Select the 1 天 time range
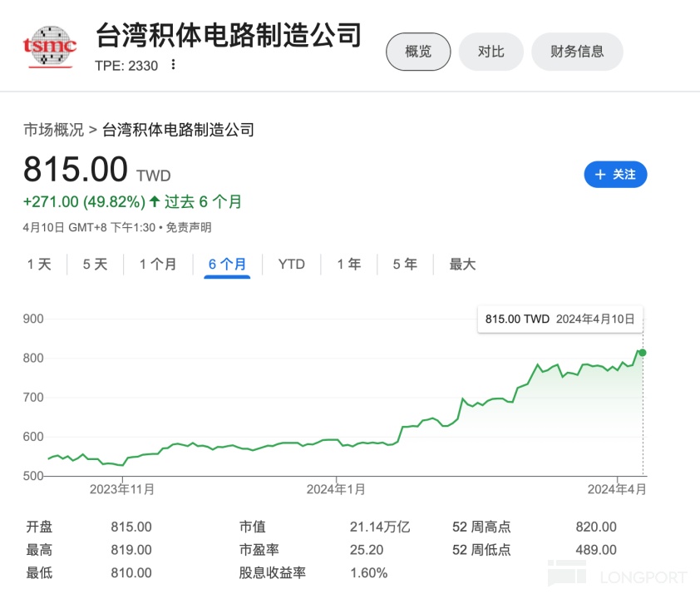Image resolution: width=700 pixels, height=599 pixels. click(39, 265)
